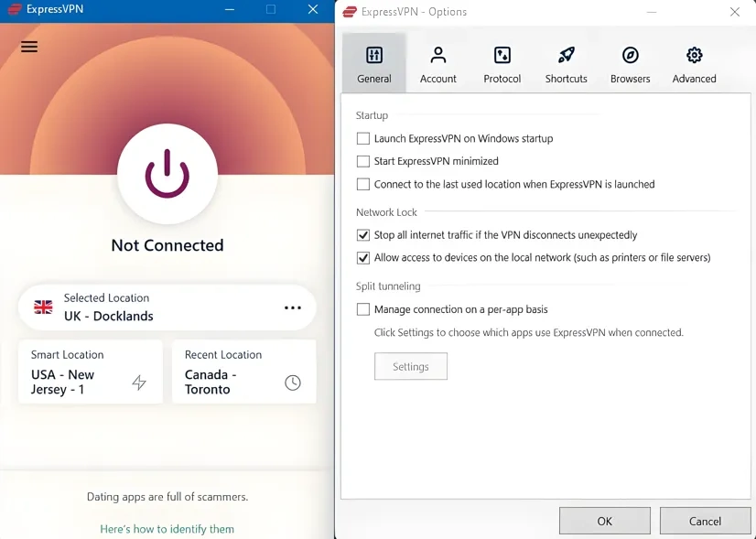Switch to the General tab label
Viewport: 756px width, 539px height.
coord(374,79)
